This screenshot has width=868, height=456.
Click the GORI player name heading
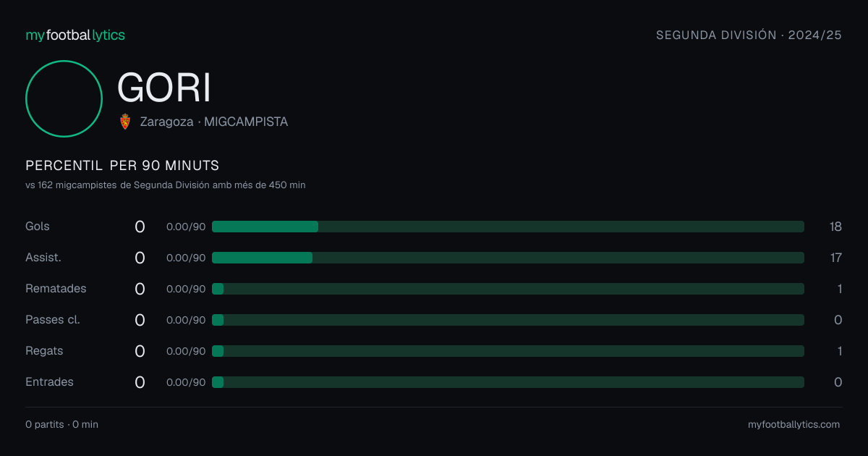(x=164, y=88)
